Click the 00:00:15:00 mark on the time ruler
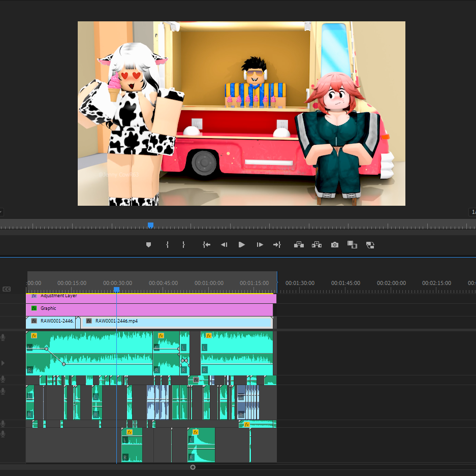Viewport: 476px width, 476px height. 72,283
